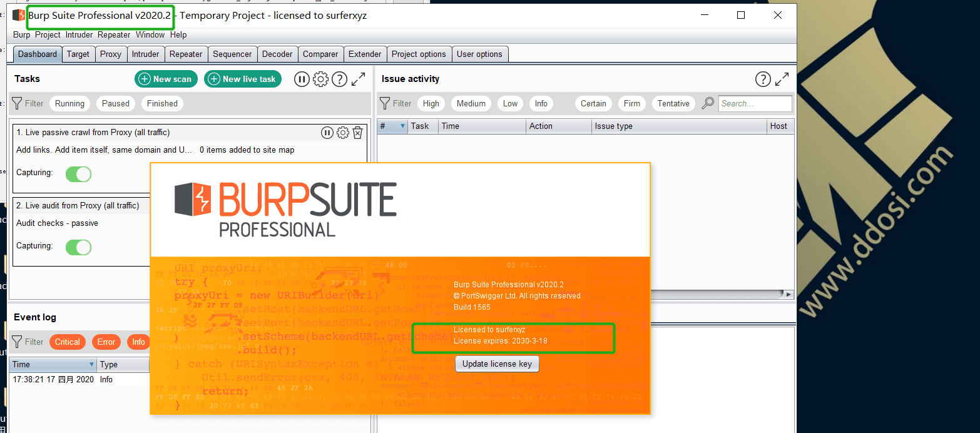Viewport: 980px width, 433px height.
Task: Open help for the Tasks panel
Action: click(339, 79)
